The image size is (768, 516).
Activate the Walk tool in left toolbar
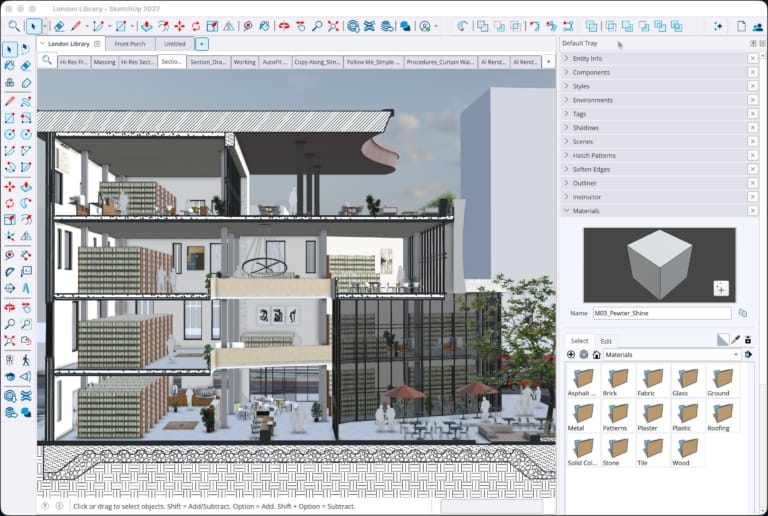[x=25, y=360]
